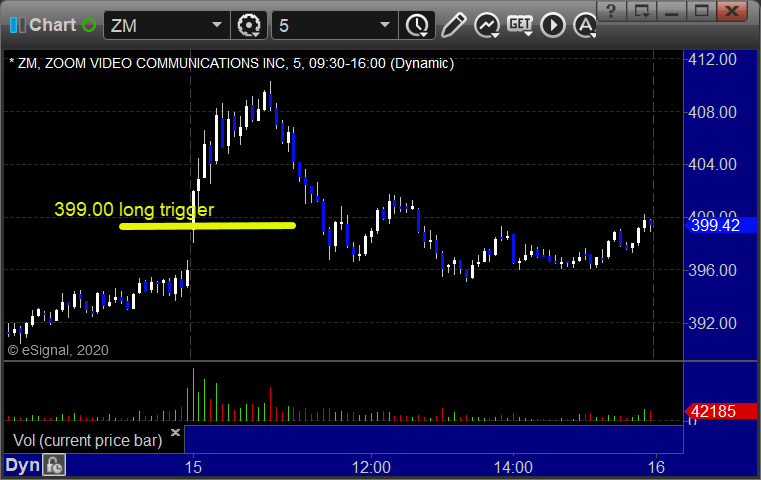Screen dimensions: 761x480
Task: Start bar replay with play icon
Action: coord(553,25)
